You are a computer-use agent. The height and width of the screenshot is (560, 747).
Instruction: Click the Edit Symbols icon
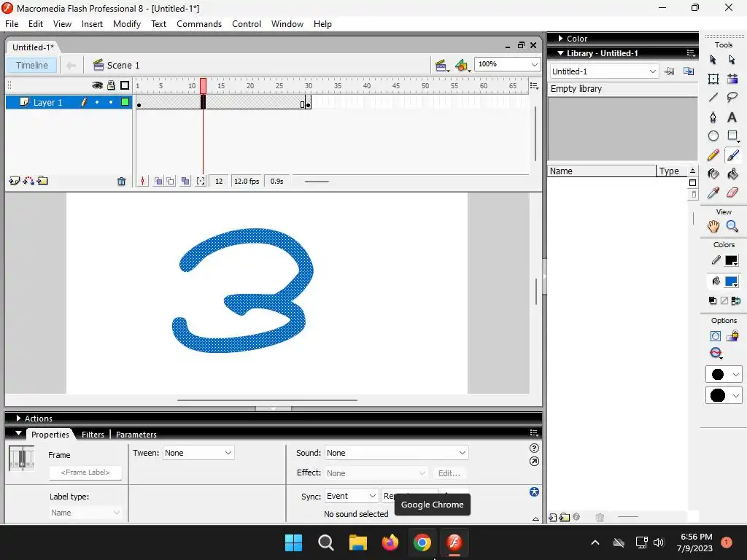[462, 65]
